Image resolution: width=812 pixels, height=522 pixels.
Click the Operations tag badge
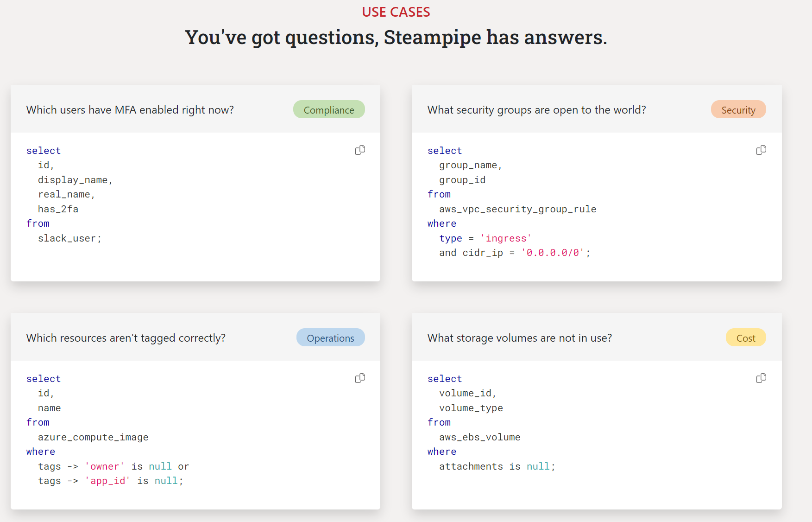(330, 338)
